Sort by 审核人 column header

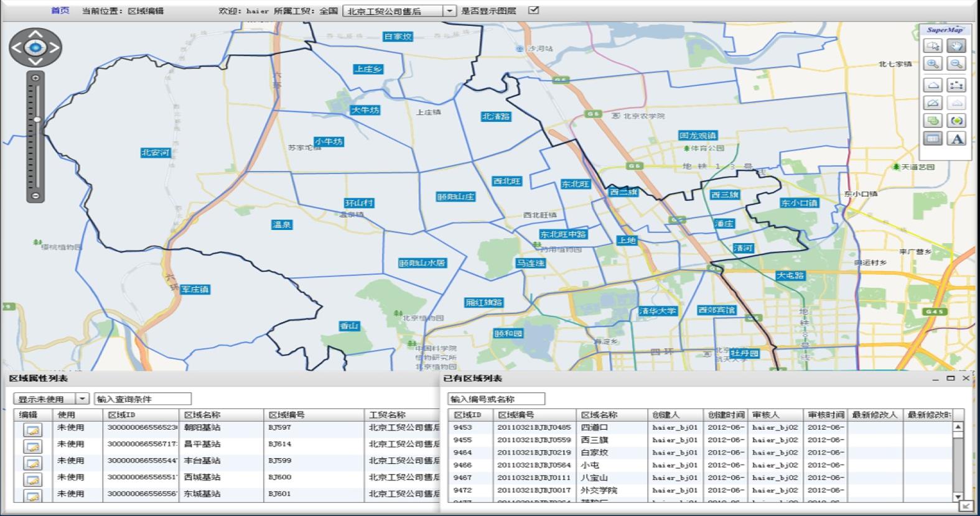click(x=775, y=415)
